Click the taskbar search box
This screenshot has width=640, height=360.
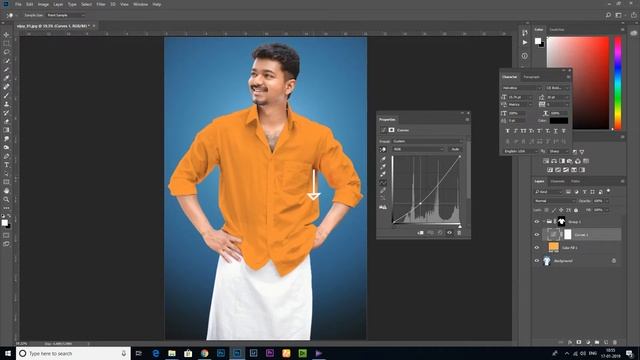point(73,353)
